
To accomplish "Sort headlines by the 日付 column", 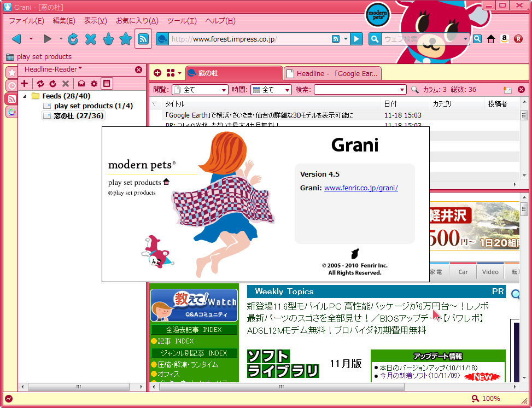I will (406, 104).
